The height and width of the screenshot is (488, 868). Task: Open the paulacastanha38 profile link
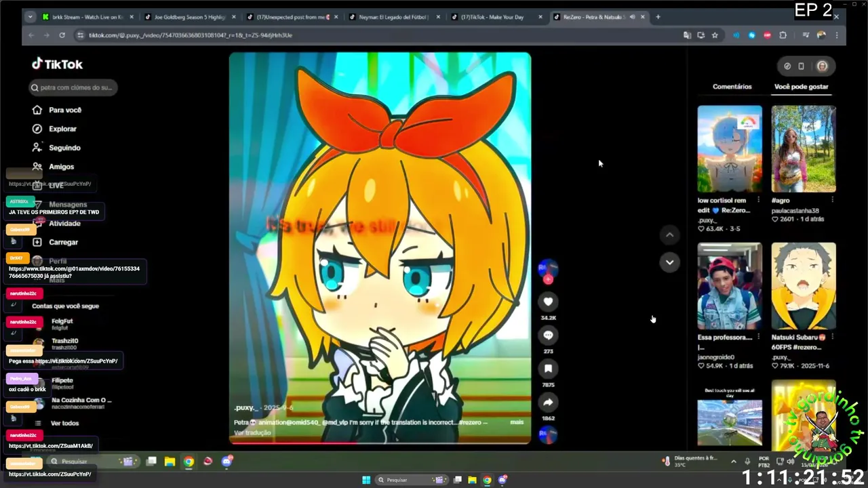point(795,211)
